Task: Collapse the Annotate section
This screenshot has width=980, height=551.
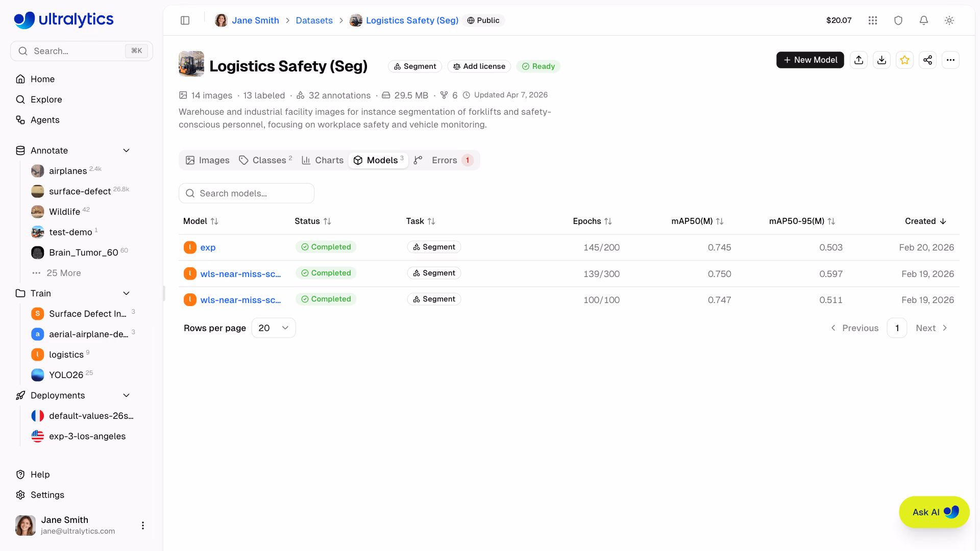Action: [127, 151]
